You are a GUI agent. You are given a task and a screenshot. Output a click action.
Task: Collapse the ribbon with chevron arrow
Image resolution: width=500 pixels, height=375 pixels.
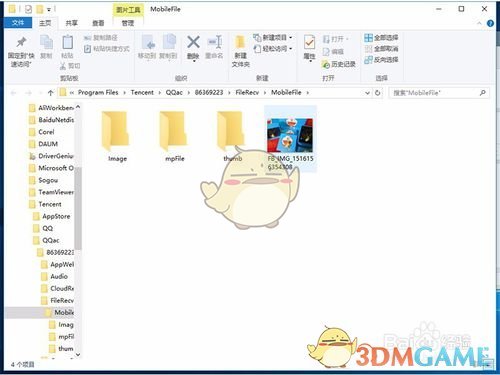click(x=479, y=23)
